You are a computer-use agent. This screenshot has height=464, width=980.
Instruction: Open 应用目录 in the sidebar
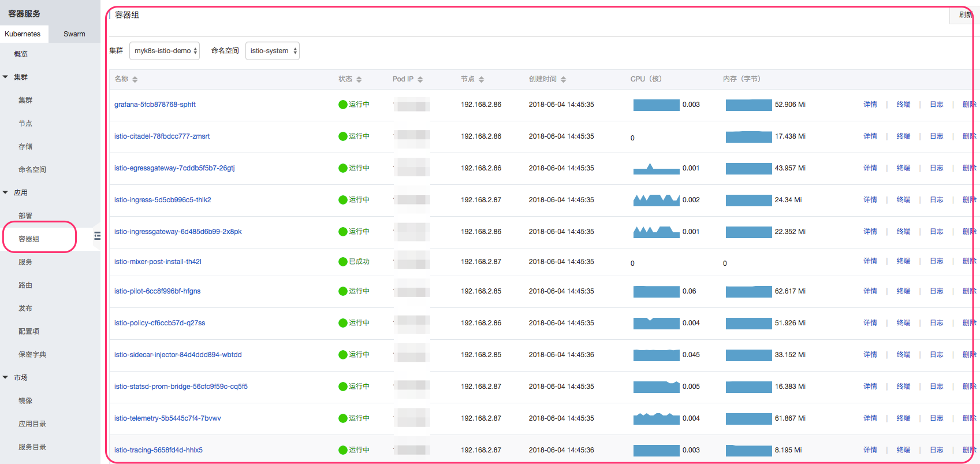(32, 424)
